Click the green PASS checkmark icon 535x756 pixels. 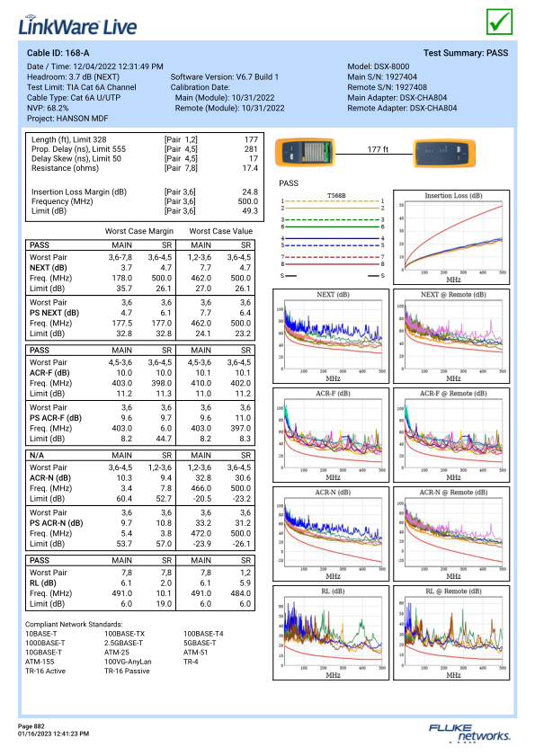click(499, 22)
